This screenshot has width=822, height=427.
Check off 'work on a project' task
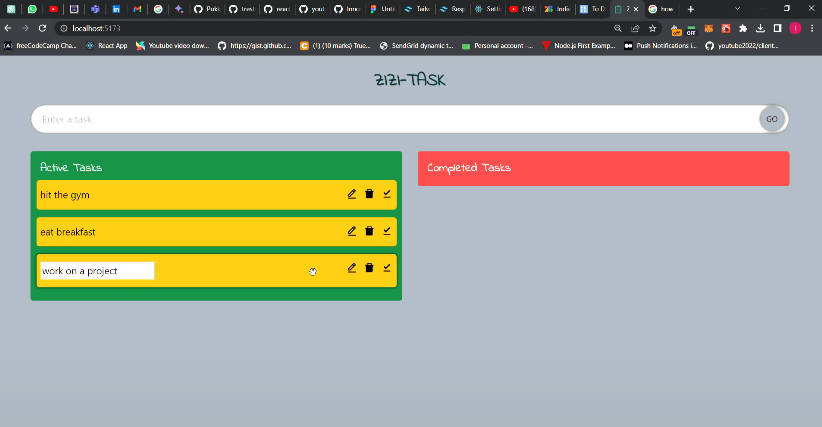click(387, 268)
